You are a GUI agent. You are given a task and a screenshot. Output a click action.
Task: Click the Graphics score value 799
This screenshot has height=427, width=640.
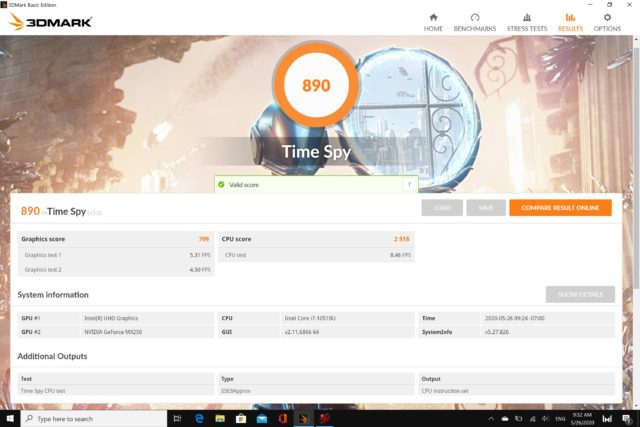tap(204, 239)
